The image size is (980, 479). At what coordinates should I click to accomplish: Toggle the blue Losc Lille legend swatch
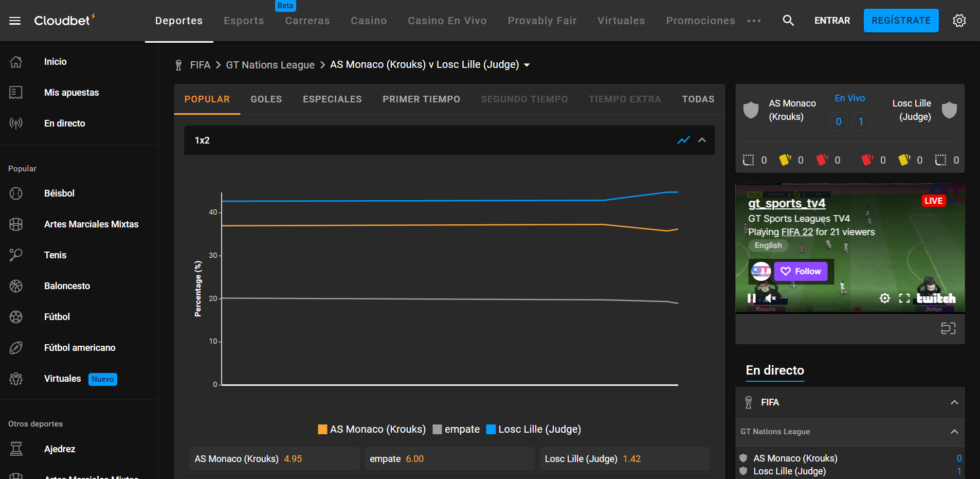[x=491, y=429]
